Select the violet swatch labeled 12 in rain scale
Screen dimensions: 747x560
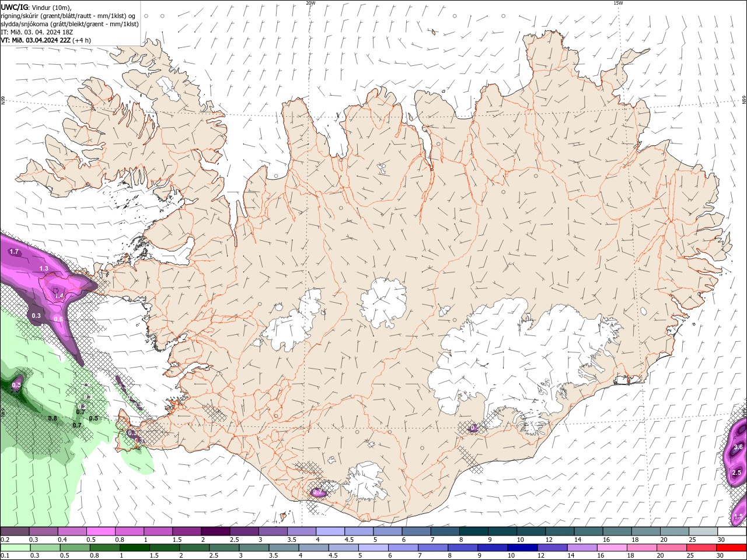[x=552, y=548]
